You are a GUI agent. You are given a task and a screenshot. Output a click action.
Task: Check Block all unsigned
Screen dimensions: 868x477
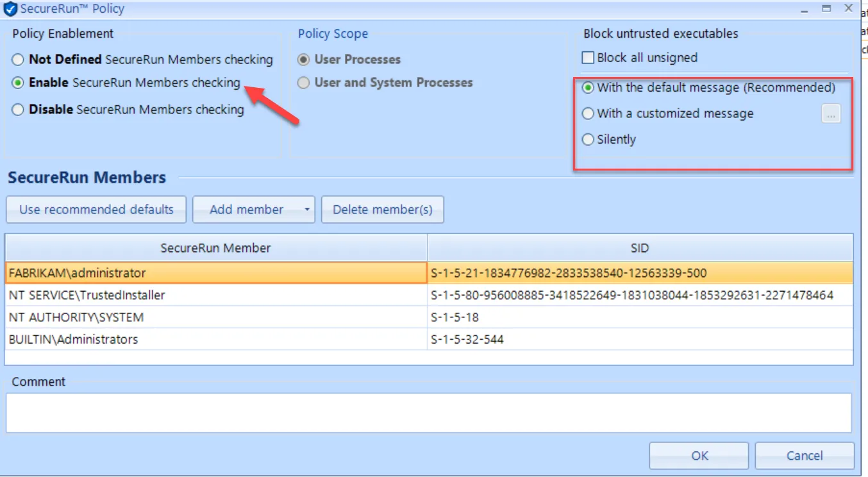click(x=587, y=57)
